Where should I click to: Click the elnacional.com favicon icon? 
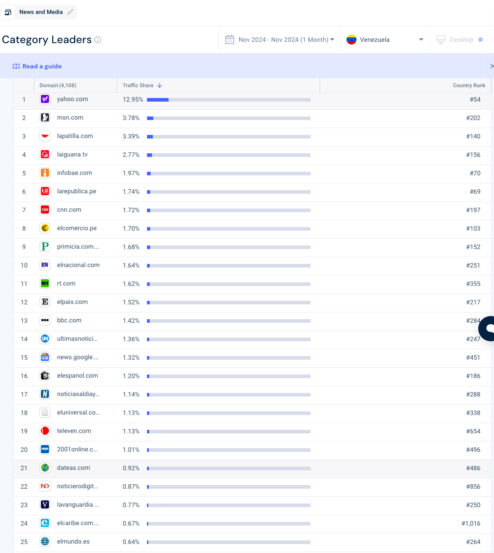45,265
